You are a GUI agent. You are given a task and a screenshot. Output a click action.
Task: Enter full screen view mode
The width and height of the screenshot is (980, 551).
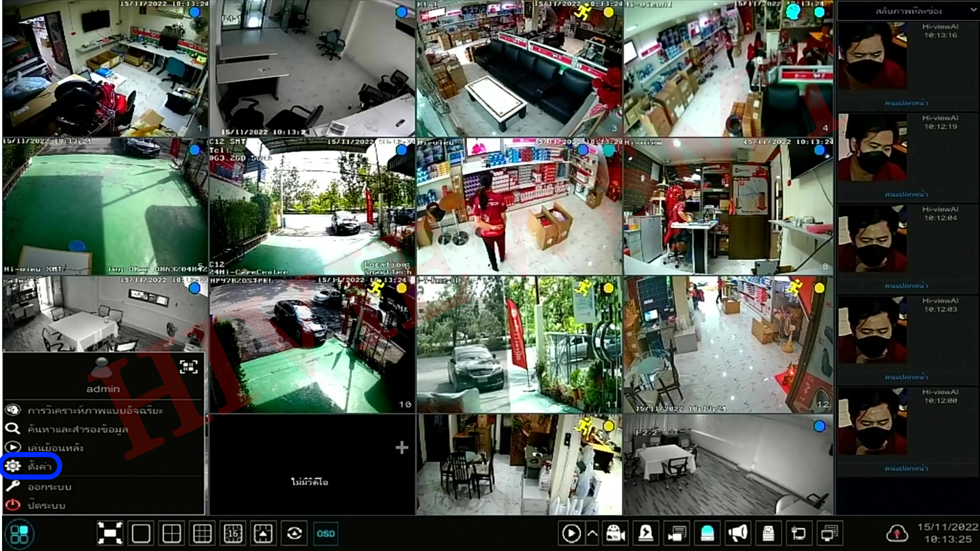pyautogui.click(x=110, y=534)
